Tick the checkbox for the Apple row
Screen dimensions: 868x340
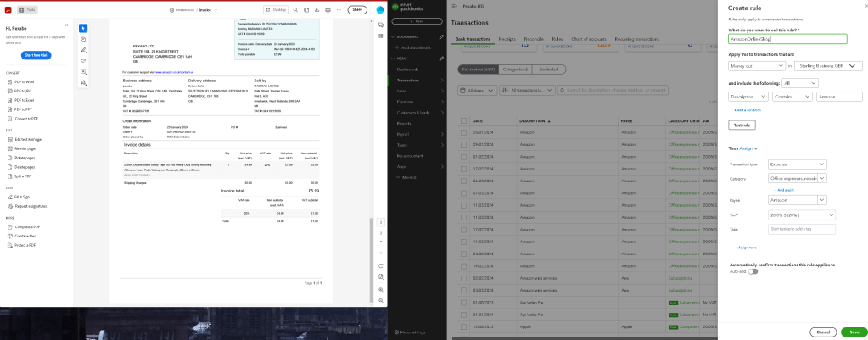pyautogui.click(x=463, y=326)
